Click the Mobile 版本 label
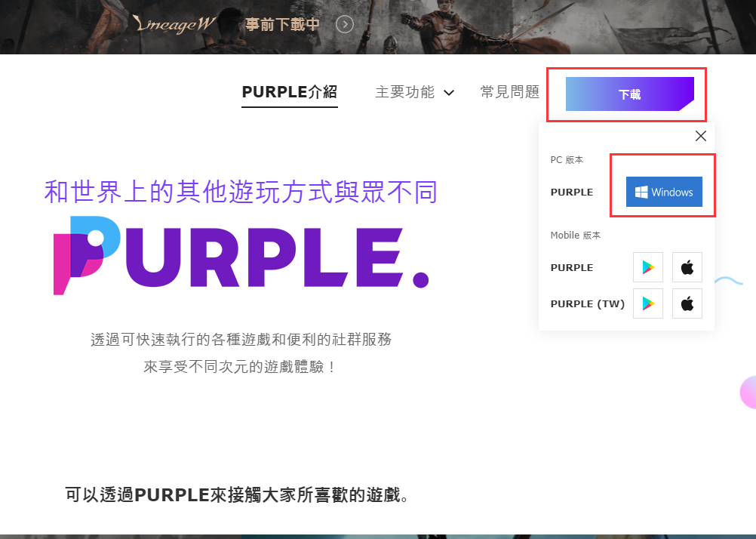Image resolution: width=756 pixels, height=539 pixels. [x=575, y=235]
